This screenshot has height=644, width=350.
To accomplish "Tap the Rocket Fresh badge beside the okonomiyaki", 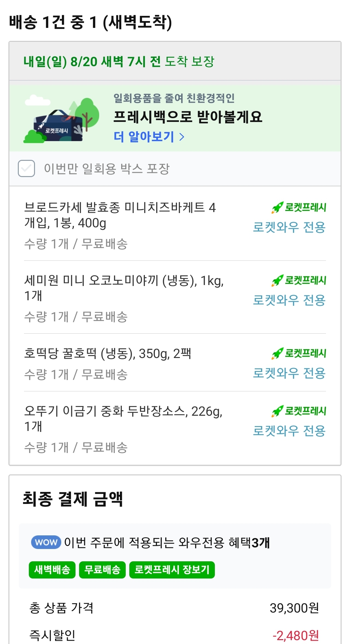I will tap(299, 280).
